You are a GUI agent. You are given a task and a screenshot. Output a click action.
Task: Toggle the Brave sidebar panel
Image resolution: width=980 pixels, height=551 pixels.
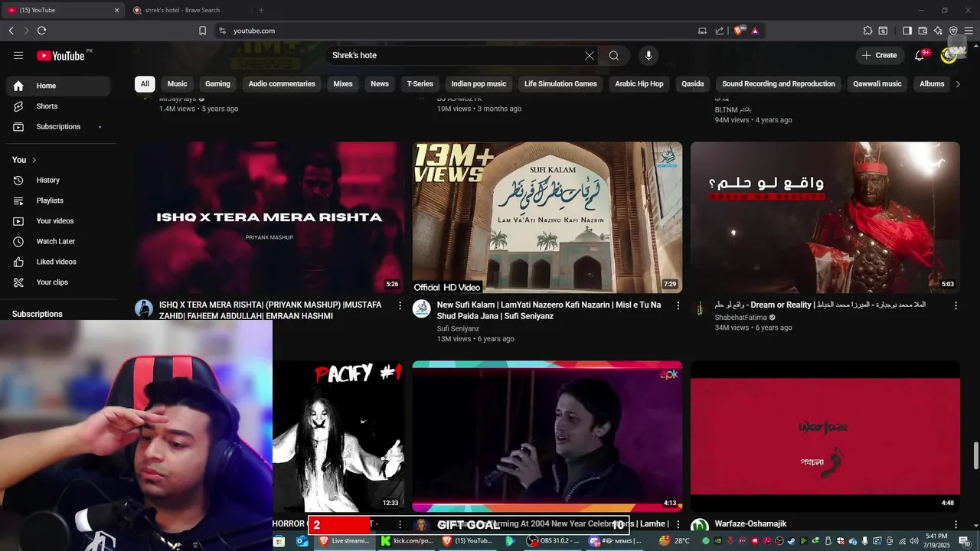(907, 31)
